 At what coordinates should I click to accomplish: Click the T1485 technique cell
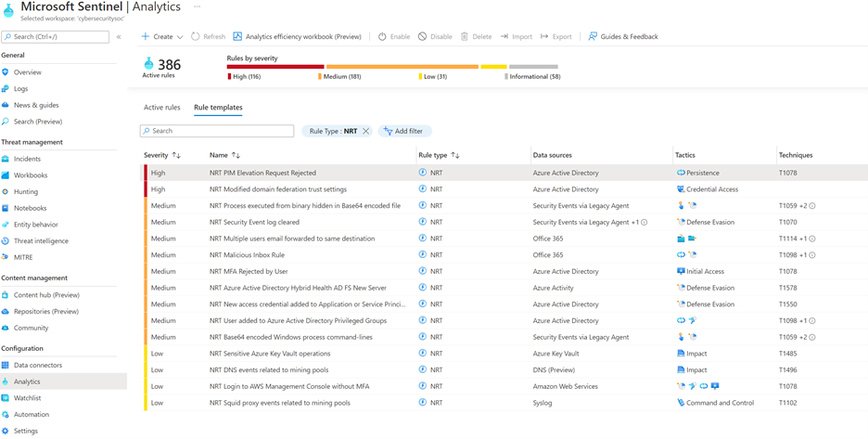coord(787,354)
